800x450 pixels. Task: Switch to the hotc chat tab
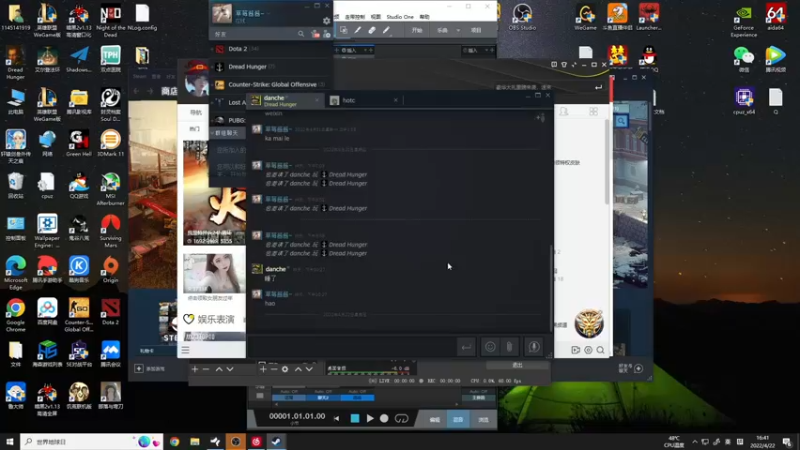364,101
